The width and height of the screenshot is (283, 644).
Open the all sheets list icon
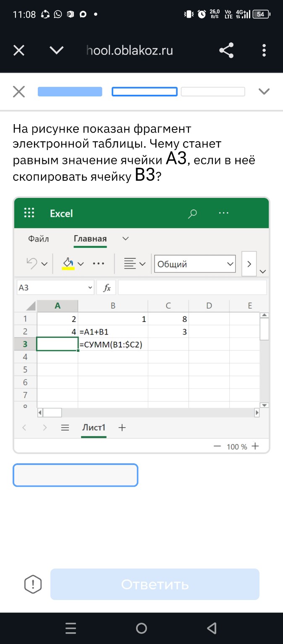coord(65,428)
